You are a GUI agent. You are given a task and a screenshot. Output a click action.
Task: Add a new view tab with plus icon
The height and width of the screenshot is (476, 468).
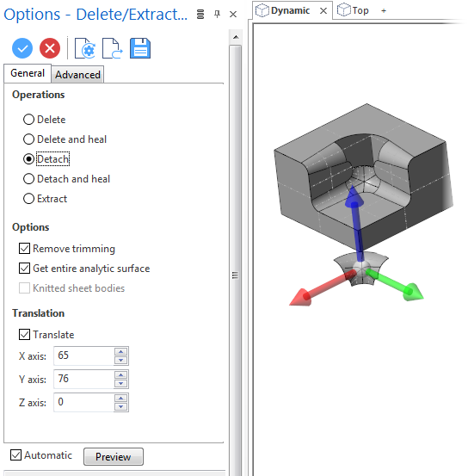coord(384,11)
